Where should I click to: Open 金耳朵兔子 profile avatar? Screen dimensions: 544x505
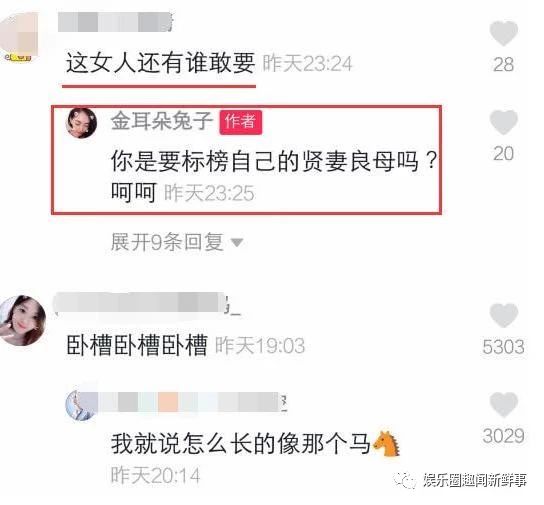[81, 123]
